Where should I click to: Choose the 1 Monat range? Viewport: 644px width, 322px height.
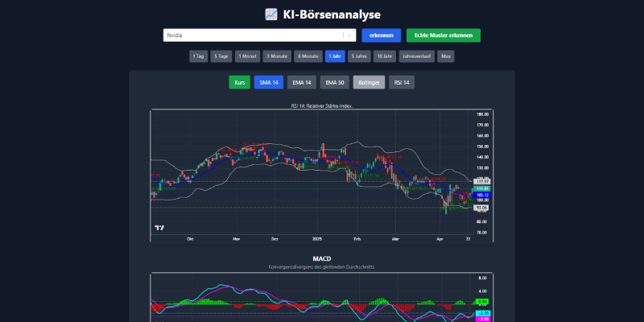coord(247,56)
